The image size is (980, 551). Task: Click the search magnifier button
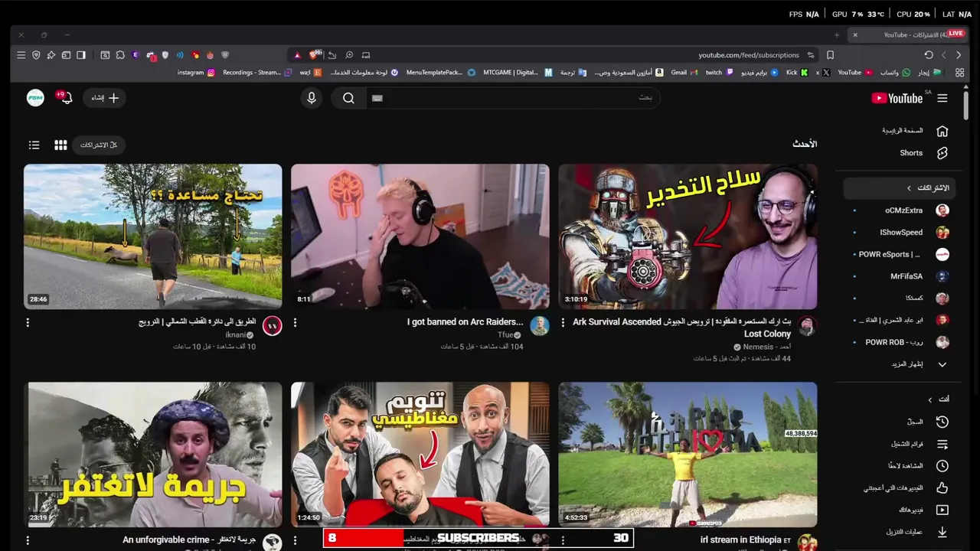click(348, 98)
